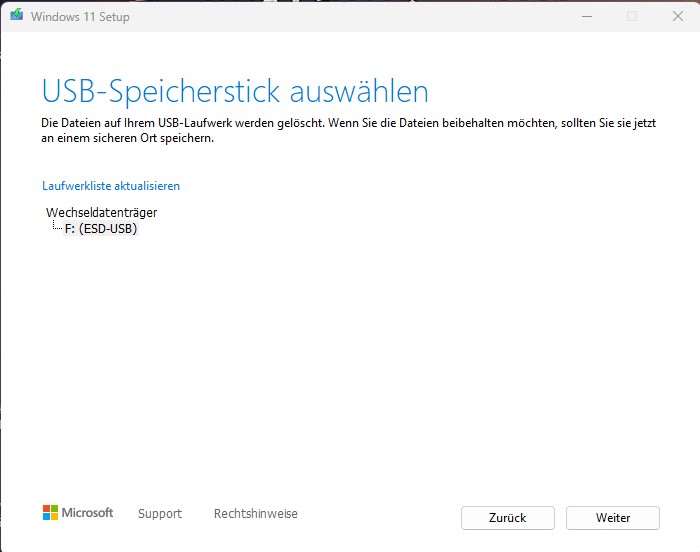Open the 'Rechtshinweise' link
Screen dimensions: 700x552
[x=256, y=514]
